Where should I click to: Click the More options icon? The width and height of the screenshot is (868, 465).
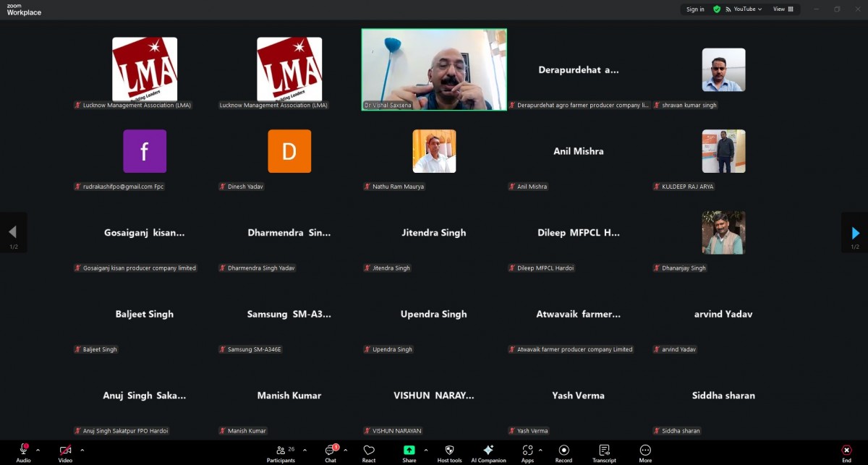coord(645,451)
